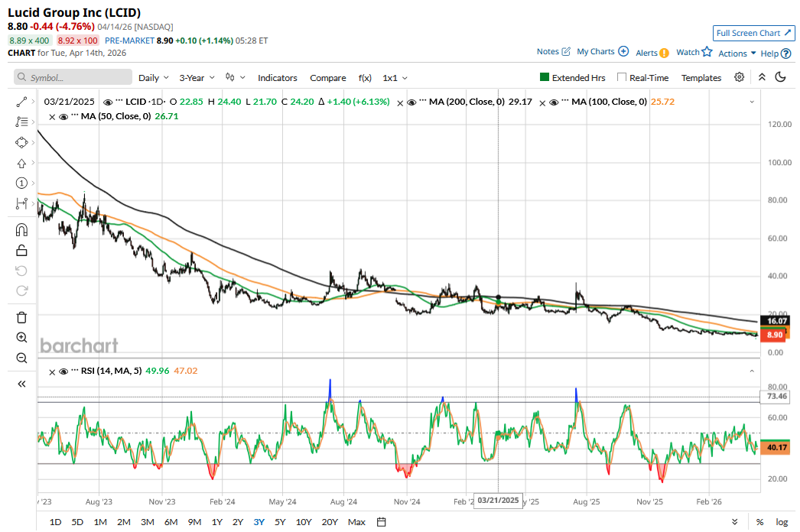Expand the 3-Year period dropdown

(197, 78)
